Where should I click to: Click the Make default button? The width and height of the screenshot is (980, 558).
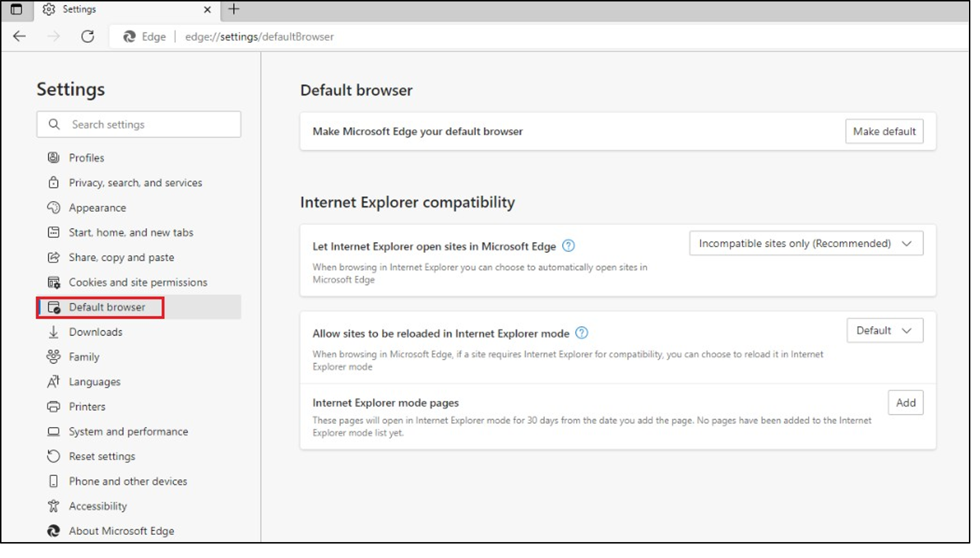pos(884,131)
